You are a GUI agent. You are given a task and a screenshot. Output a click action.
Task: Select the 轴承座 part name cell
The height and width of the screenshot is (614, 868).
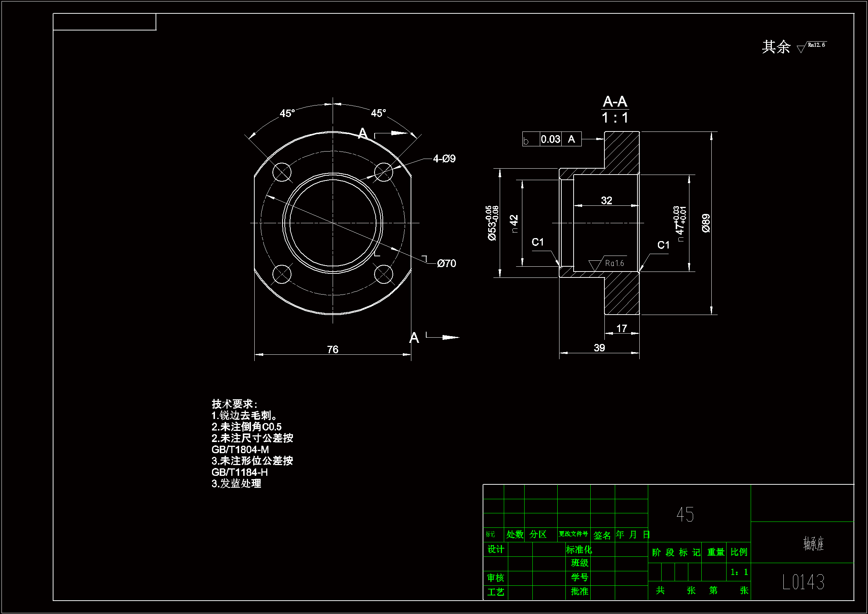coord(813,544)
